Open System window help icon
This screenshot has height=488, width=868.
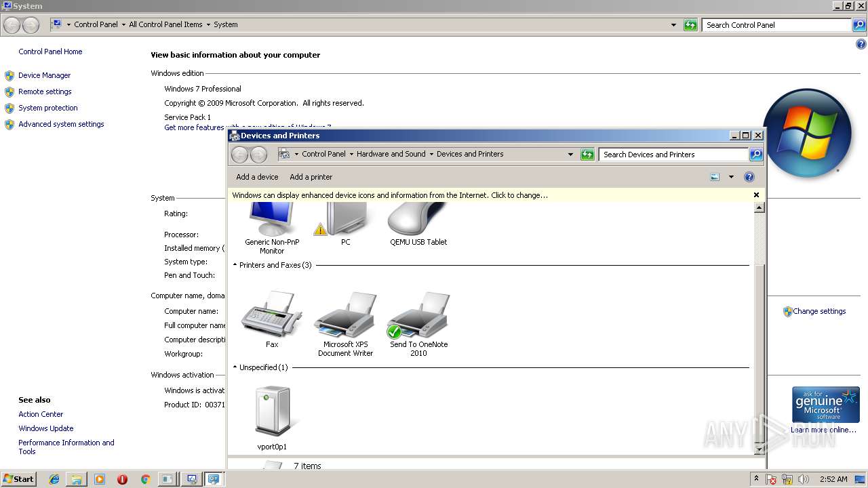coord(861,44)
